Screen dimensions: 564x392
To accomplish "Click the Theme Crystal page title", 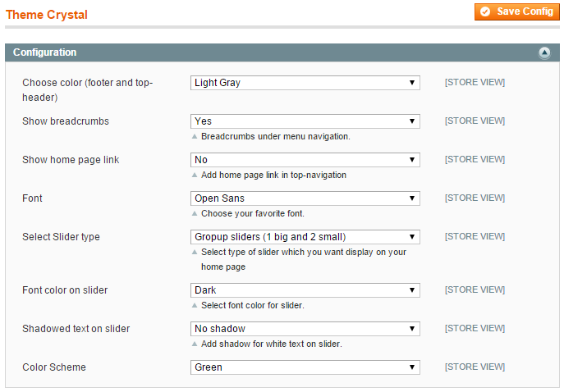I will click(x=47, y=15).
